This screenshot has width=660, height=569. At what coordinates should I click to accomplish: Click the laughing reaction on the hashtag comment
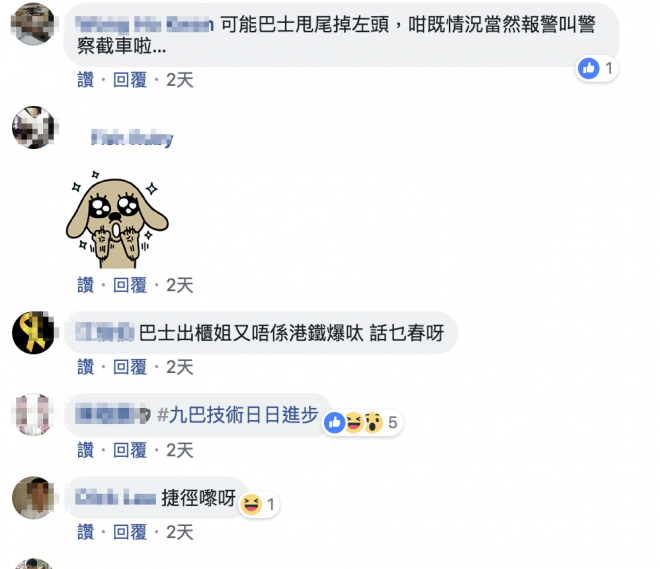click(x=354, y=423)
